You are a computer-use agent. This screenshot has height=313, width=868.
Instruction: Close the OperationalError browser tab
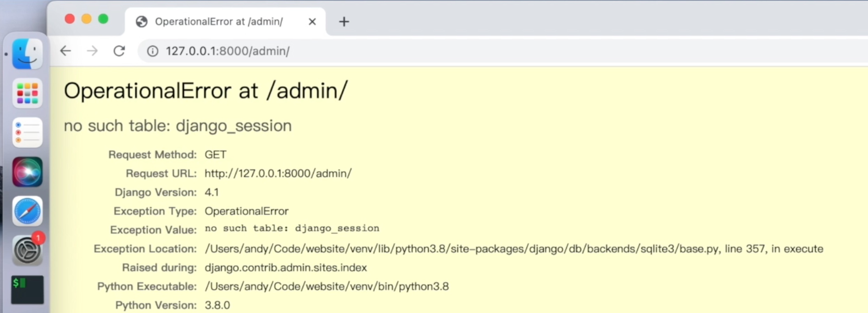(x=312, y=22)
